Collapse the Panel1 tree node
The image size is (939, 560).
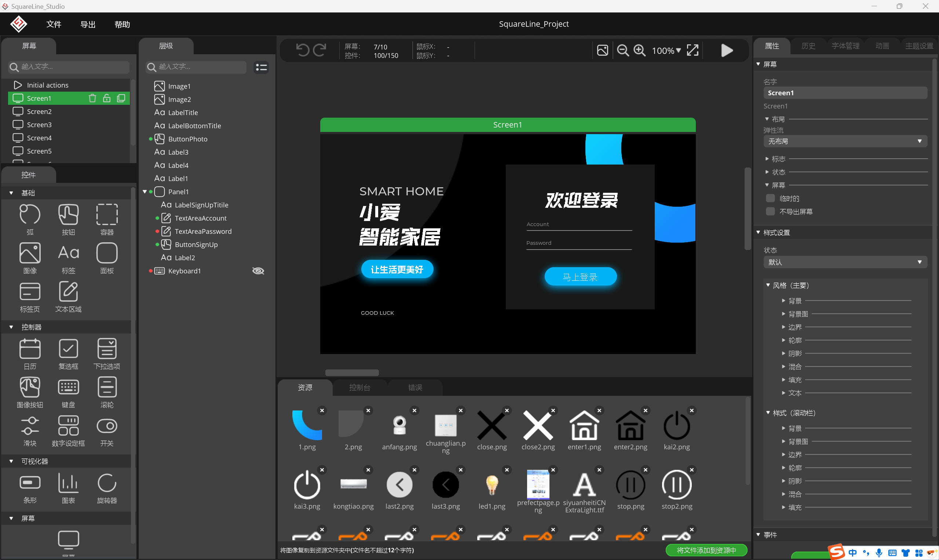pyautogui.click(x=145, y=192)
